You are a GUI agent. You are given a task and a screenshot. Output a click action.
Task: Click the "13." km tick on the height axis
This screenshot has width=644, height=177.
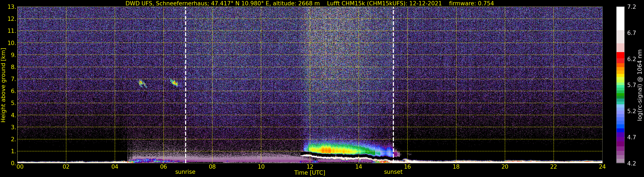(x=12, y=7)
